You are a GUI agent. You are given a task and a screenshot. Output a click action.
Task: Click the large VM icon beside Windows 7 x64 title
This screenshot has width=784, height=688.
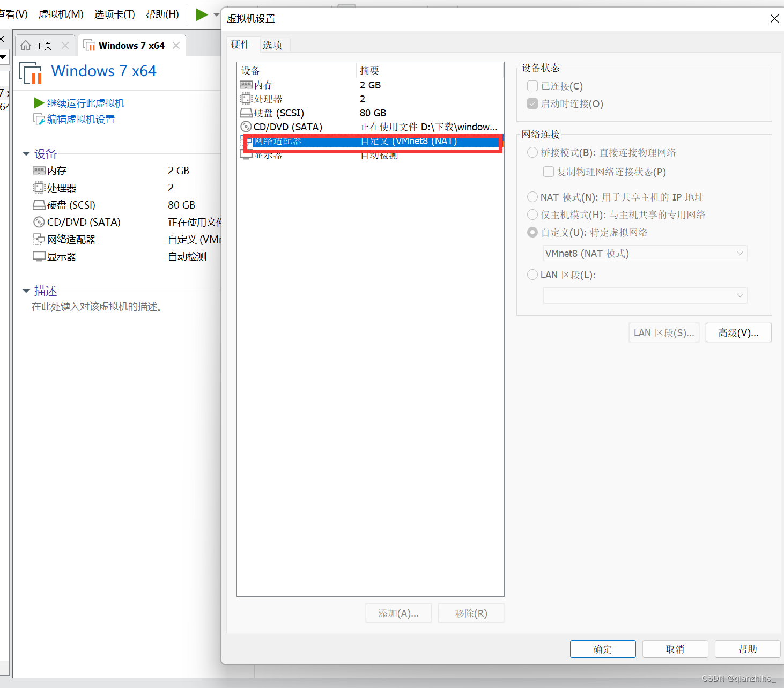pos(31,73)
